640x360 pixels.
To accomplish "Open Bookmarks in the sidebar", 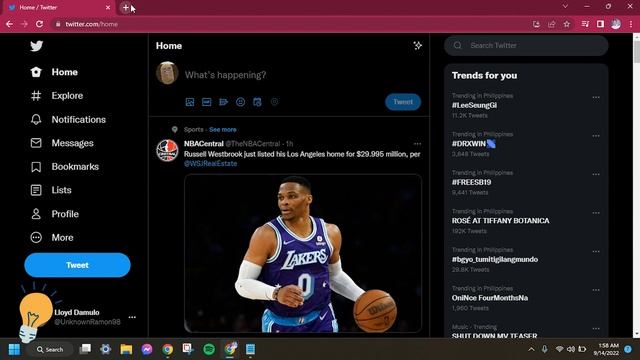I will click(64, 167).
